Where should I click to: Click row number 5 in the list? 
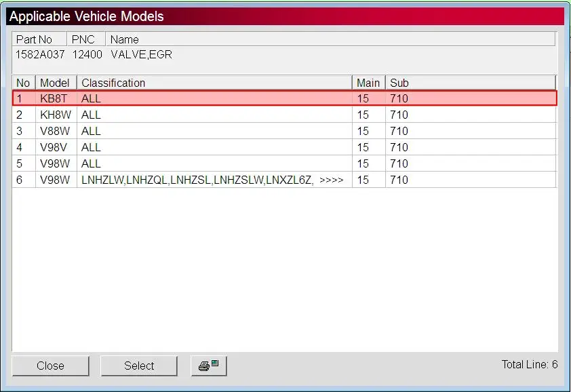tap(284, 163)
